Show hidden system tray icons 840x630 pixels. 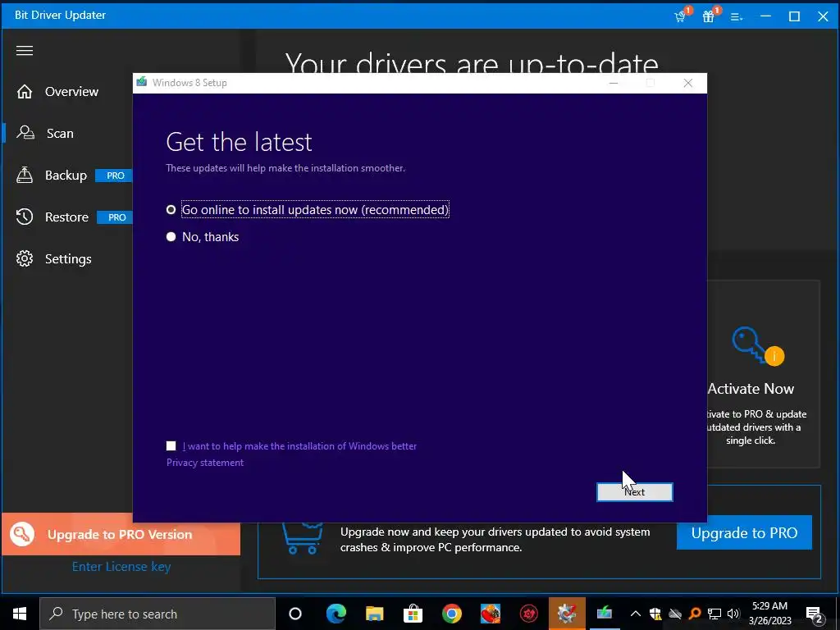point(636,614)
